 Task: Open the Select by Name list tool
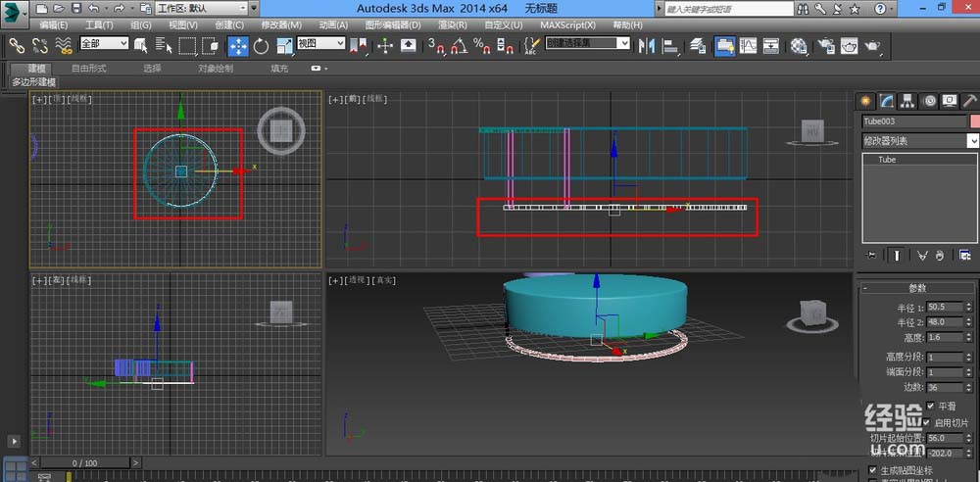point(164,46)
